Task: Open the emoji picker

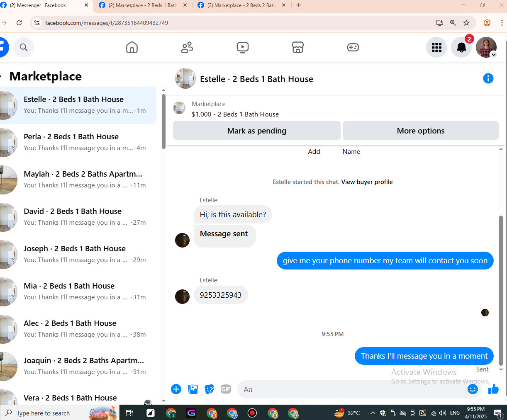Action: tap(473, 389)
